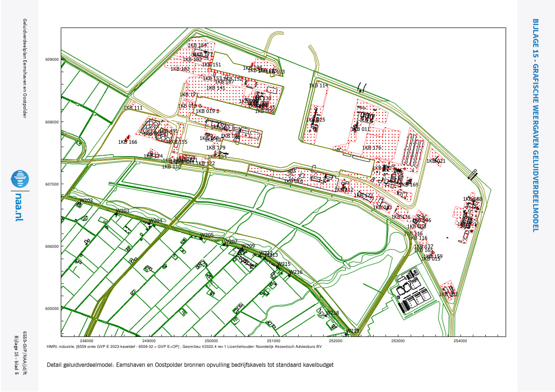Select the W202 receiver point label
555x392 pixels.
point(86,201)
